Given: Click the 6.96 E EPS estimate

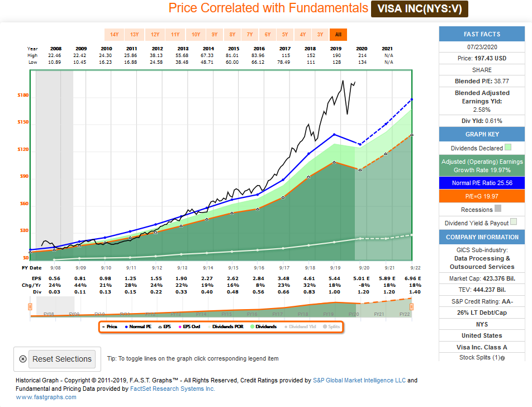Looking at the screenshot, I should click(x=413, y=278).
